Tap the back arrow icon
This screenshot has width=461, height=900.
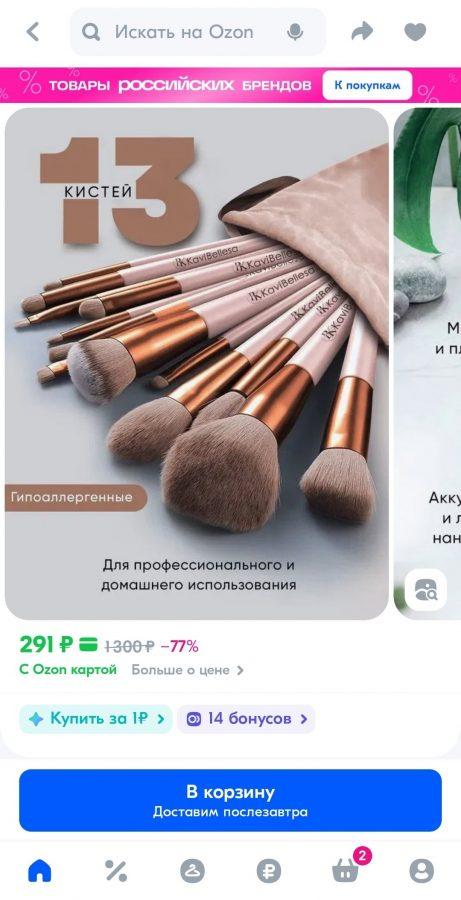(33, 32)
